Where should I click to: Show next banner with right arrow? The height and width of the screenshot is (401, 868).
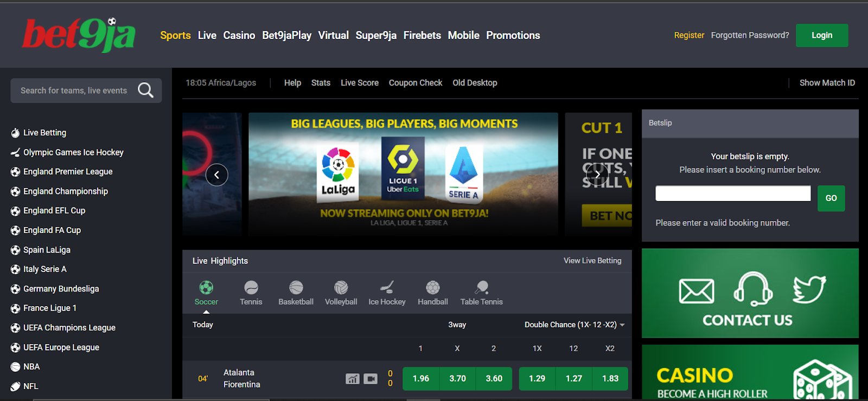point(597,174)
